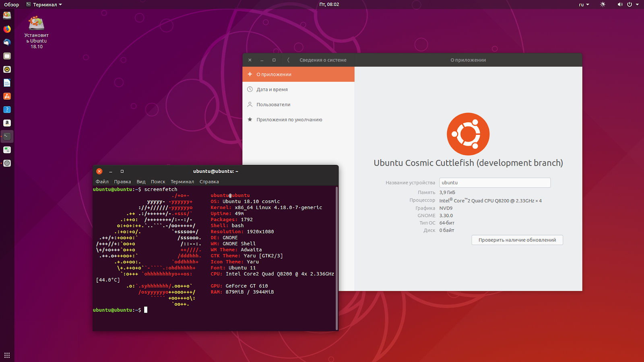
Task: Click the installer icon at the dock's top
Action: click(x=7, y=15)
